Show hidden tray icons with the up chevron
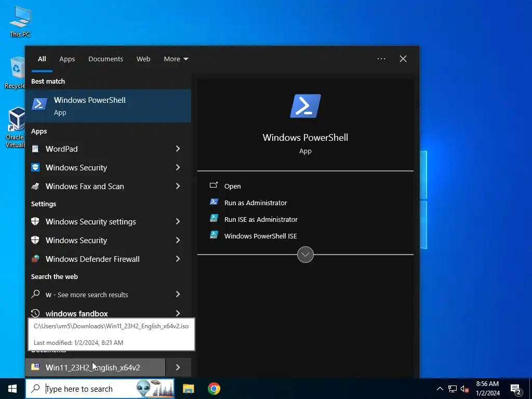Screen dimensions: 532x399 [440, 389]
